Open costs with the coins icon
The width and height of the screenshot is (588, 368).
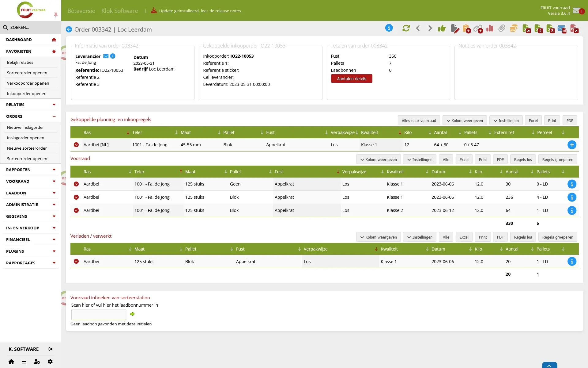pos(514,28)
